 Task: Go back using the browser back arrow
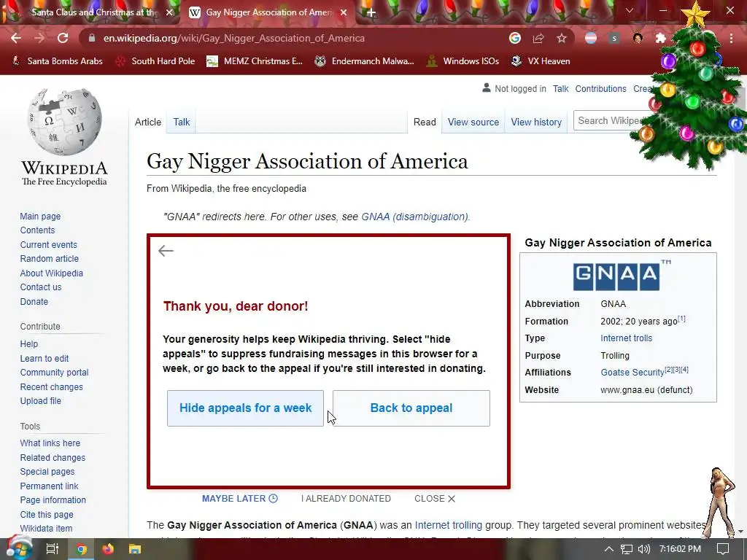tap(16, 38)
